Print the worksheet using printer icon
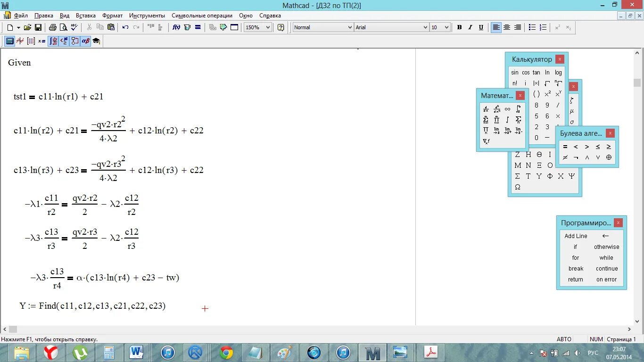Screen dimensions: 644x362 pos(53,27)
